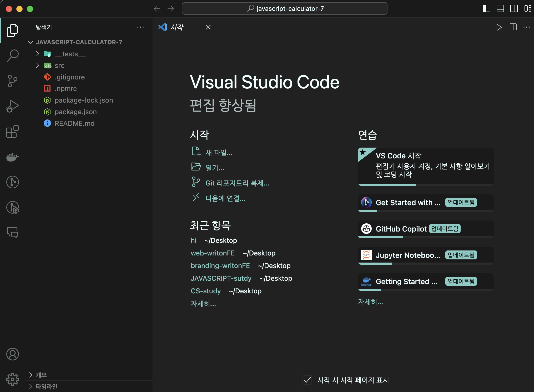Open the Explorer view in activity bar
The height and width of the screenshot is (392, 534).
pos(12,30)
